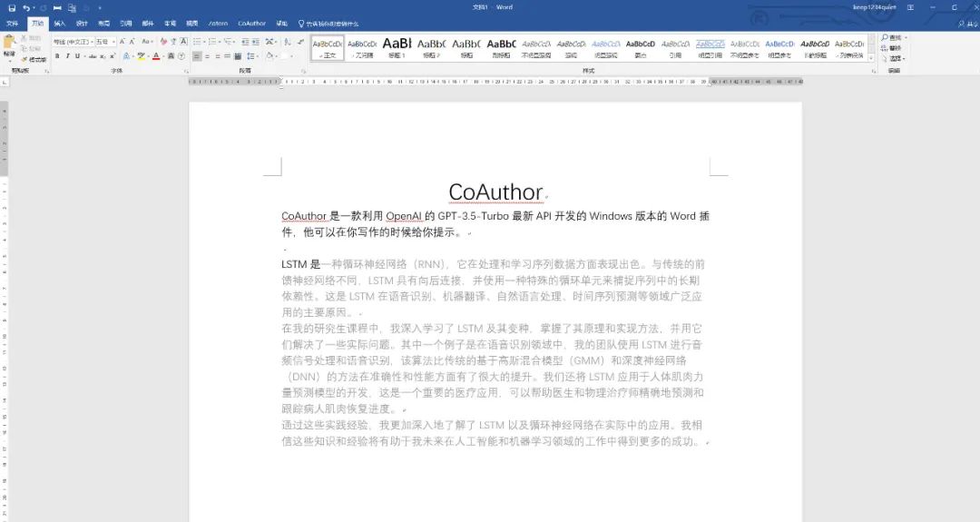
Task: Apply bullet list formatting
Action: point(196,41)
